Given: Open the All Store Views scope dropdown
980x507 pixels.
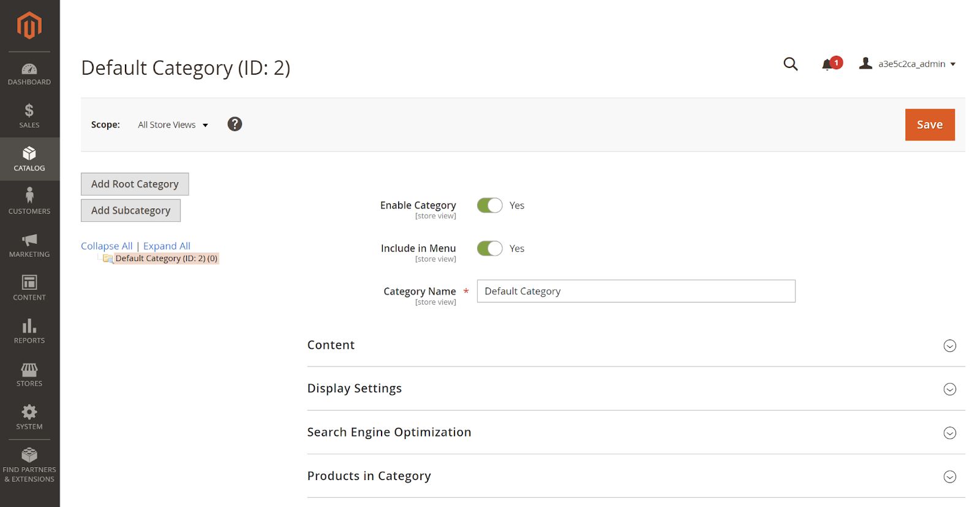Looking at the screenshot, I should click(173, 125).
